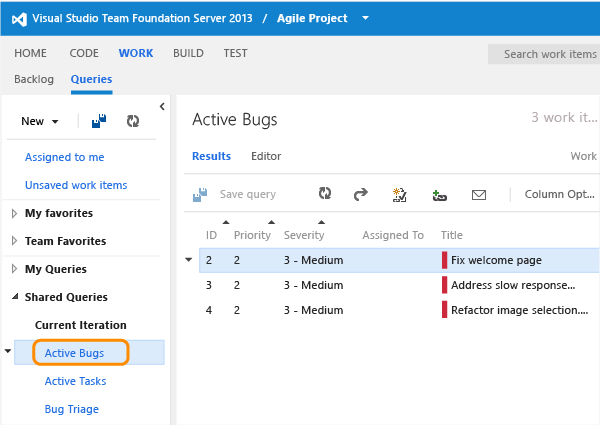Sort by the Severity column header
600x425 pixels.
pyautogui.click(x=304, y=235)
